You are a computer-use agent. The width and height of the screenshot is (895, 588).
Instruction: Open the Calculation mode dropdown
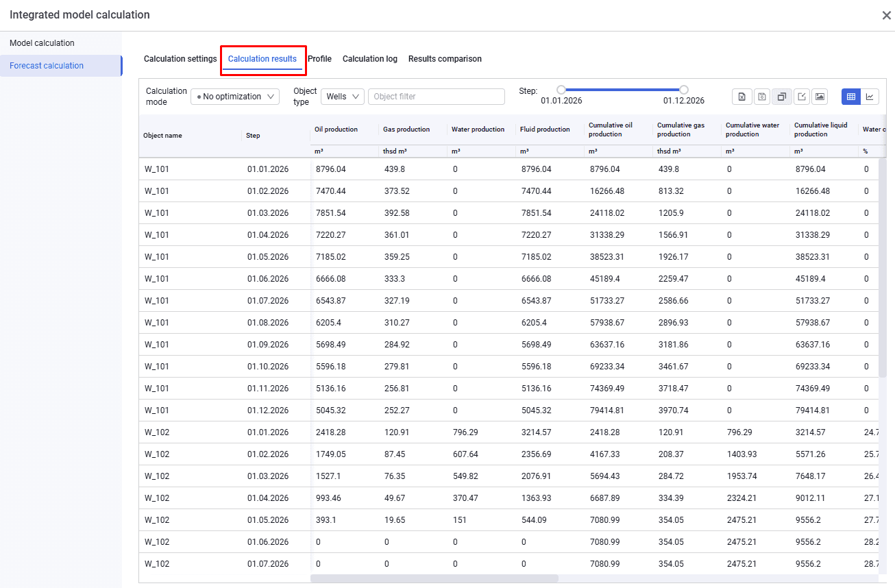[235, 97]
